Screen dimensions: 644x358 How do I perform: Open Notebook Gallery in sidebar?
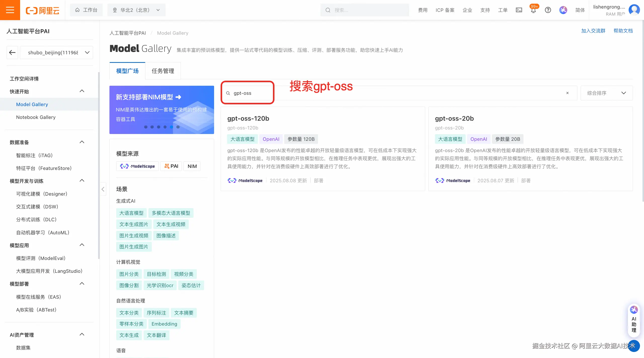(x=36, y=117)
